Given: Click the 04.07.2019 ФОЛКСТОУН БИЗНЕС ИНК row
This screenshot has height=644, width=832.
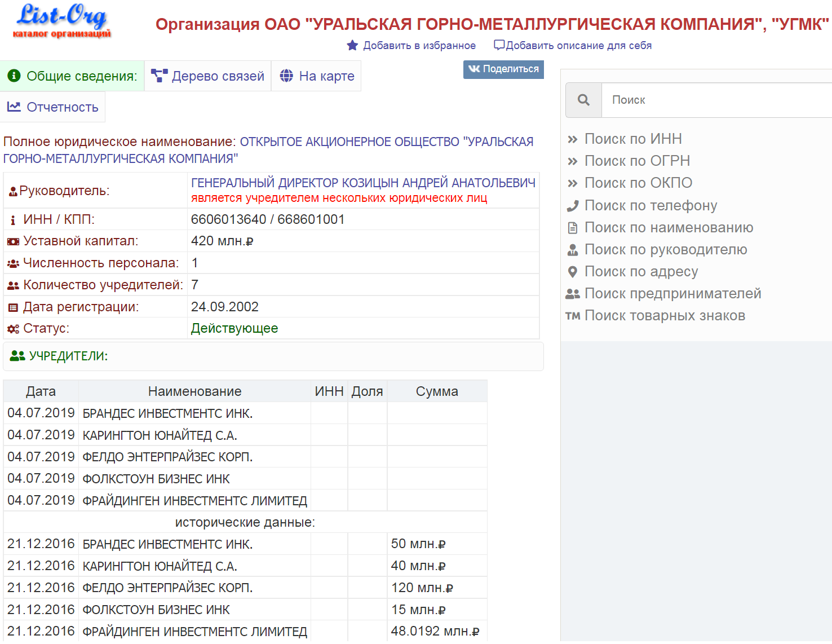Looking at the screenshot, I should pos(245,478).
